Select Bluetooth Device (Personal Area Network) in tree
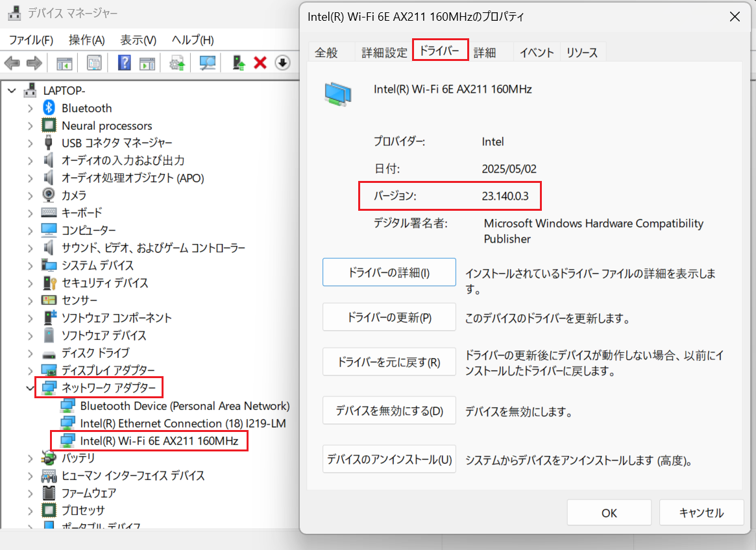The width and height of the screenshot is (756, 550). 185,406
